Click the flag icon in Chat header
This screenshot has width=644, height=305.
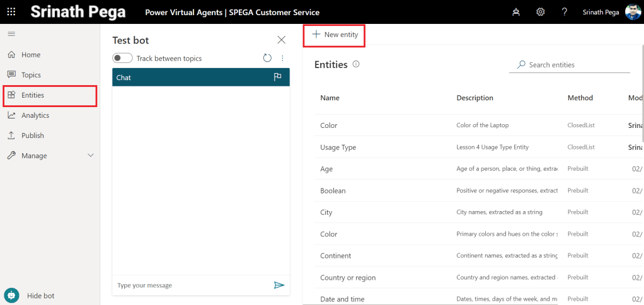pyautogui.click(x=277, y=77)
